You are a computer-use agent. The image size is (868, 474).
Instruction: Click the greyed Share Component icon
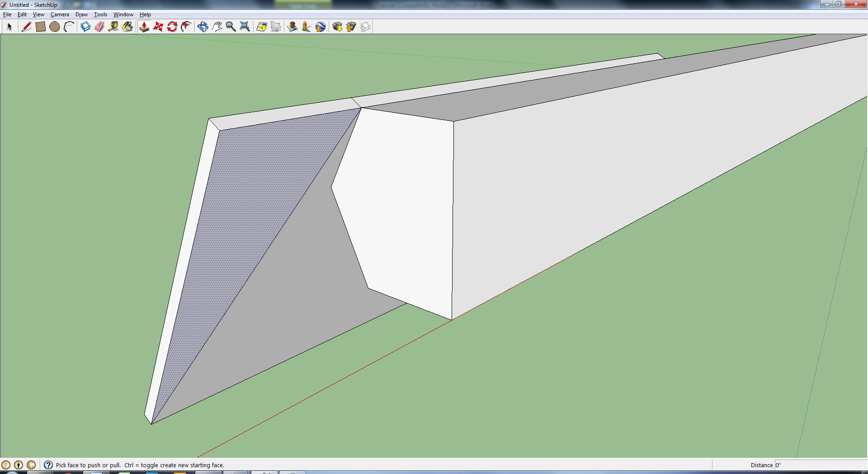pyautogui.click(x=365, y=27)
